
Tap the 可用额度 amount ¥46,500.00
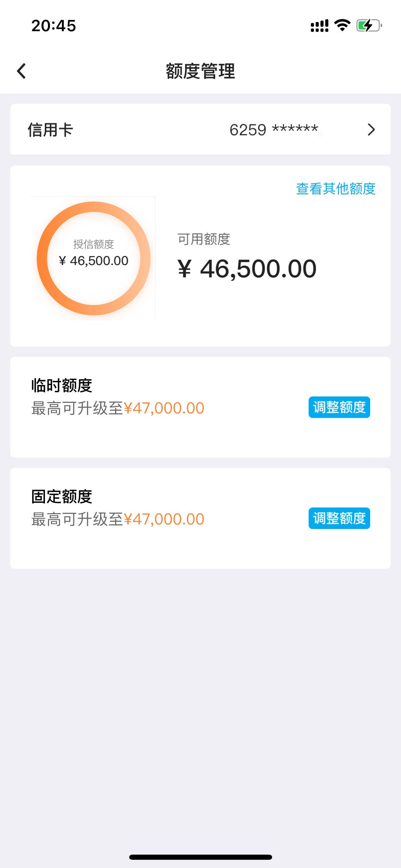click(247, 268)
